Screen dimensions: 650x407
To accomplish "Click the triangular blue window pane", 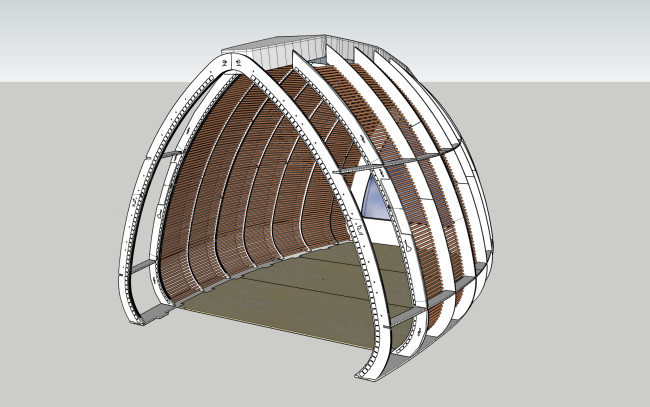I will 377,198.
